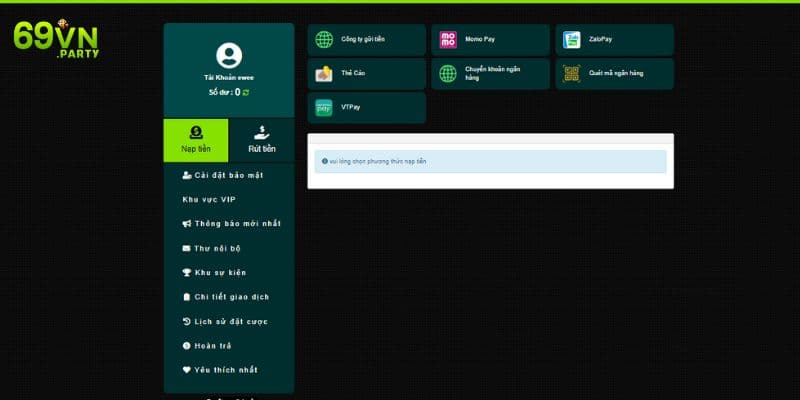Go to Khu vực VIP
The width and height of the screenshot is (800, 400).
point(208,199)
